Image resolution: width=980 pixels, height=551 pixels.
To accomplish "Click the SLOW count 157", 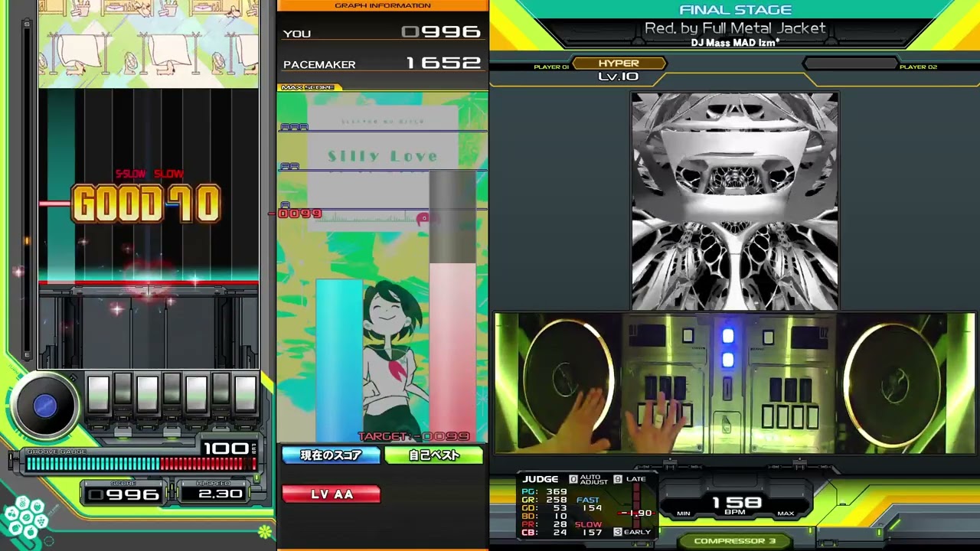I will (x=592, y=533).
